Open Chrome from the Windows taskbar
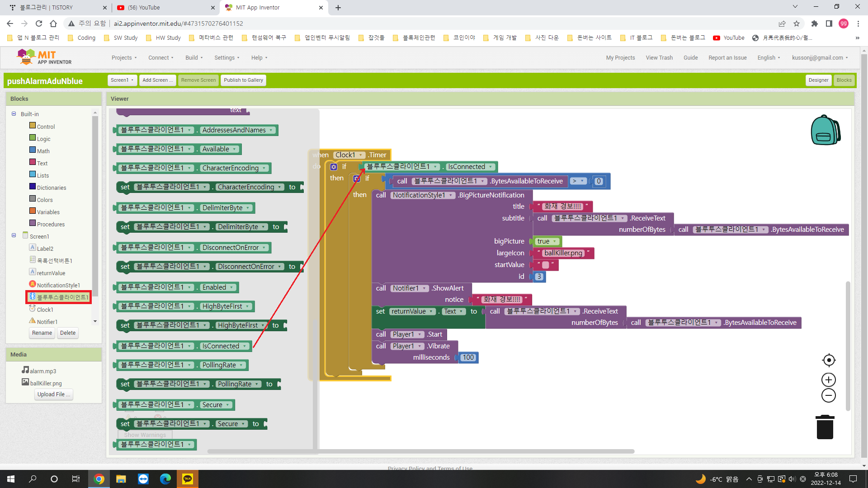The image size is (868, 488). click(x=99, y=479)
